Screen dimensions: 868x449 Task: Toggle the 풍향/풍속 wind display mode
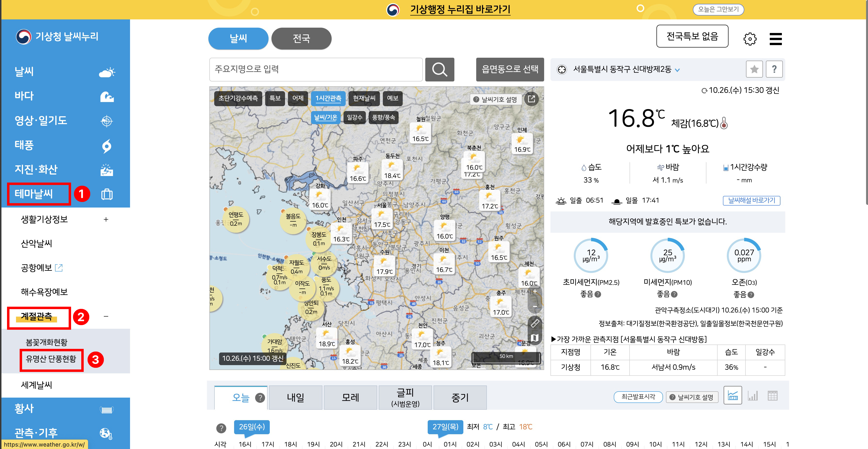(x=384, y=117)
